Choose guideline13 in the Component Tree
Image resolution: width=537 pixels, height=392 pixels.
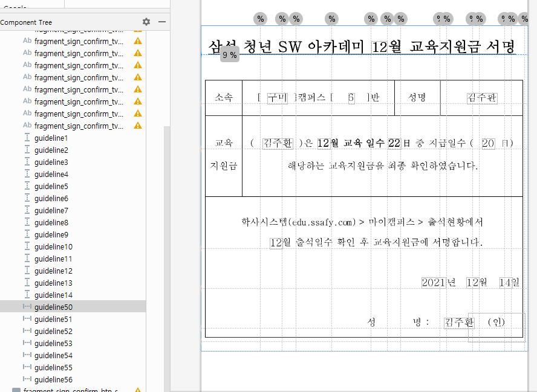coord(73,283)
